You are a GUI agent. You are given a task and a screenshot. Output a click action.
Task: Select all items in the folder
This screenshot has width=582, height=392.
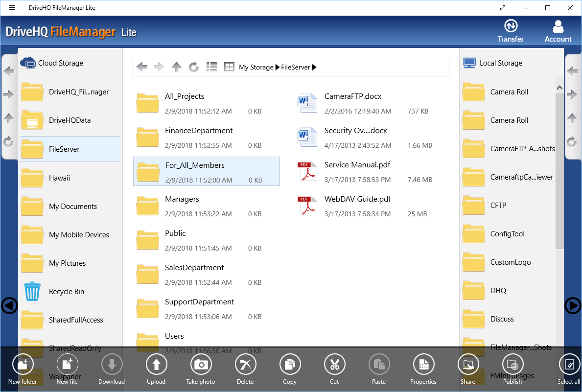[569, 365]
